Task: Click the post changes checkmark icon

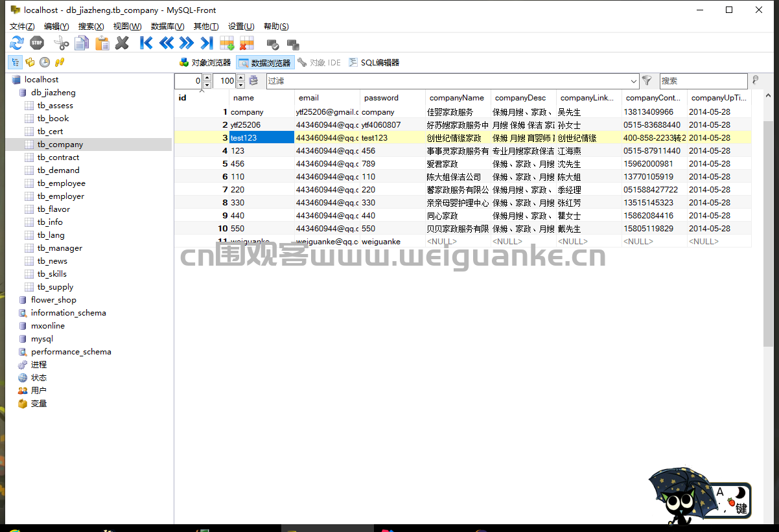Action: click(x=273, y=45)
